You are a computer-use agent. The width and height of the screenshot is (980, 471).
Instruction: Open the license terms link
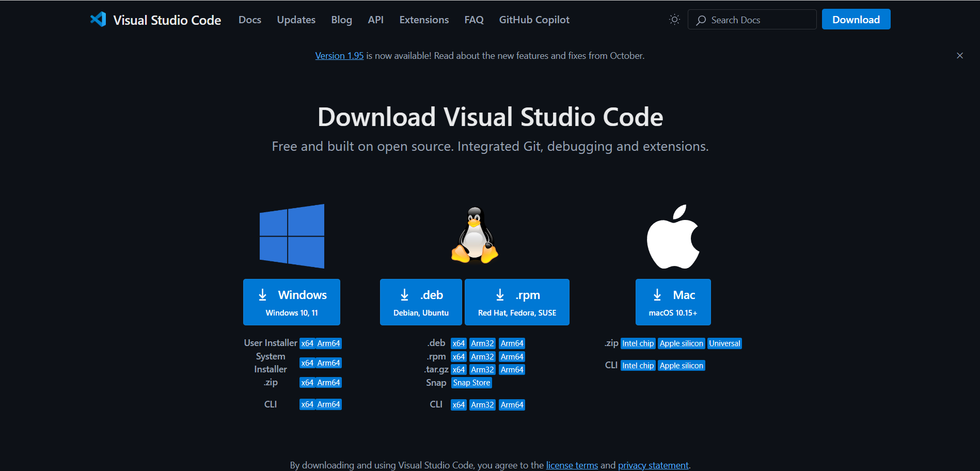coord(572,465)
